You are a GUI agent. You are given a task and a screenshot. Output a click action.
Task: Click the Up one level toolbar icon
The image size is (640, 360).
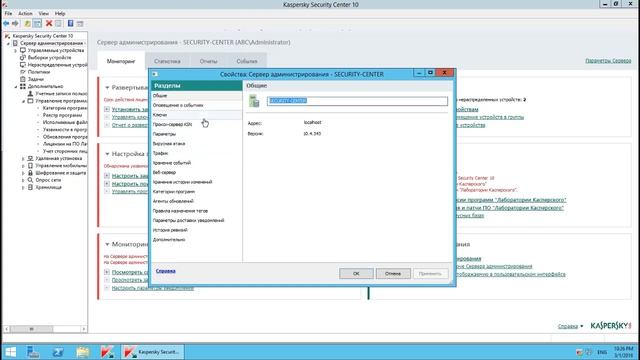tap(27, 24)
